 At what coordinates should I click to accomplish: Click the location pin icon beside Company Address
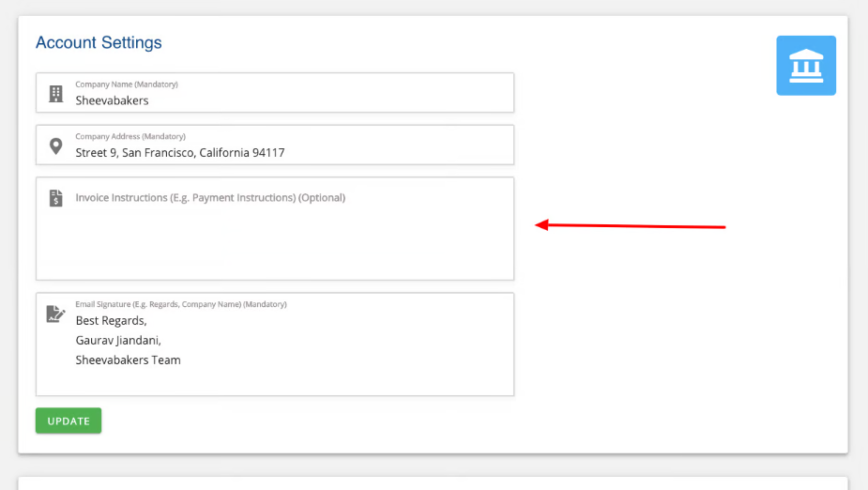55,145
